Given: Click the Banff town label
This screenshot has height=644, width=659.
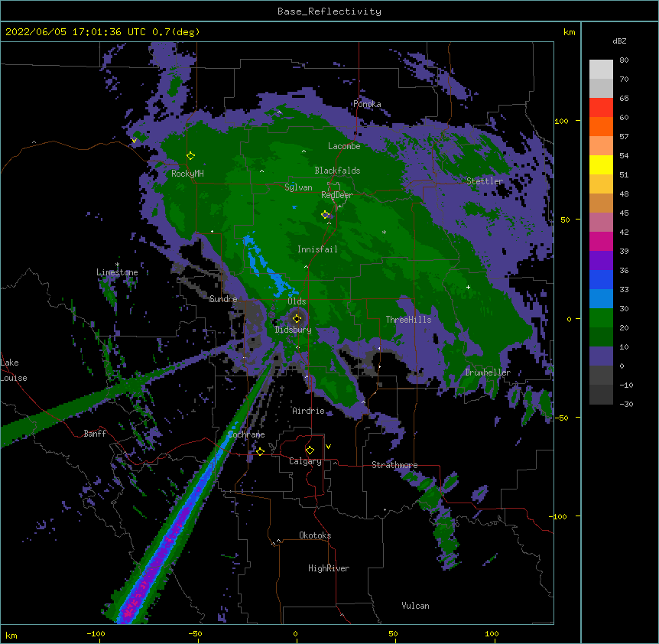Looking at the screenshot, I should click(95, 434).
